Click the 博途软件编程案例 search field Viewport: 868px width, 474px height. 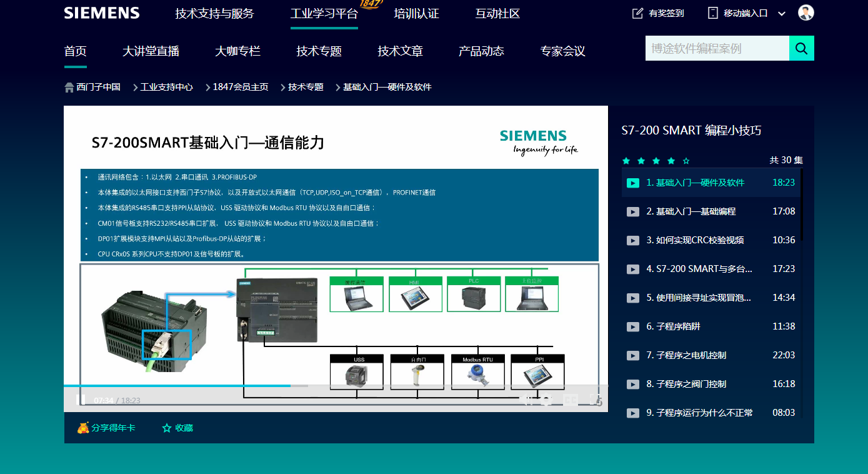[x=717, y=48]
